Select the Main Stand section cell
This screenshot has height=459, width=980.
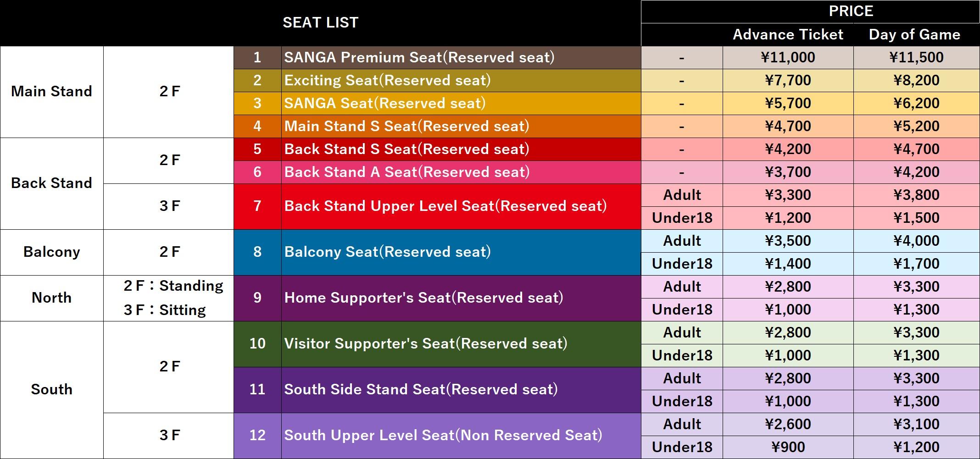pyautogui.click(x=52, y=92)
